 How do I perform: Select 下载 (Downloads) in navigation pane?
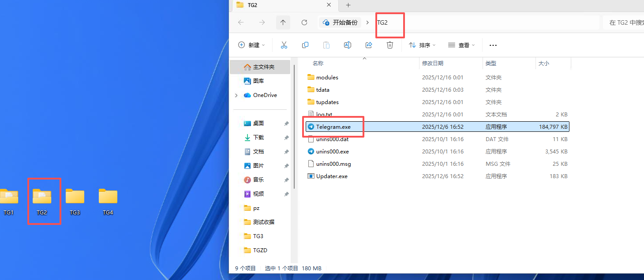258,138
